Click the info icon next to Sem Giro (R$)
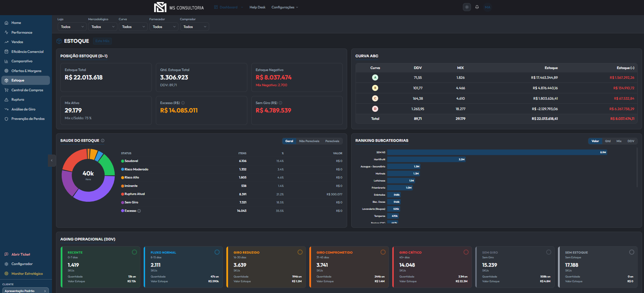This screenshot has width=644, height=293. click(280, 103)
